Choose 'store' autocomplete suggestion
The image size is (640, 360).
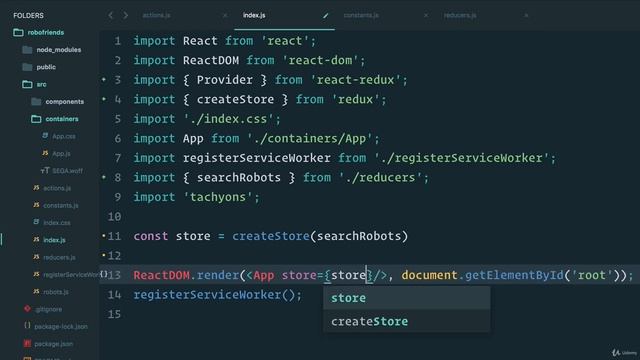coord(407,298)
